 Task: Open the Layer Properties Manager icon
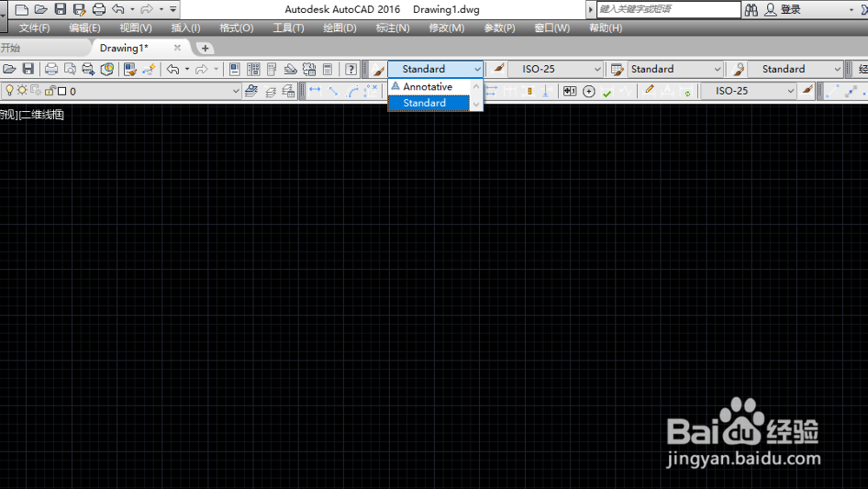[x=252, y=91]
